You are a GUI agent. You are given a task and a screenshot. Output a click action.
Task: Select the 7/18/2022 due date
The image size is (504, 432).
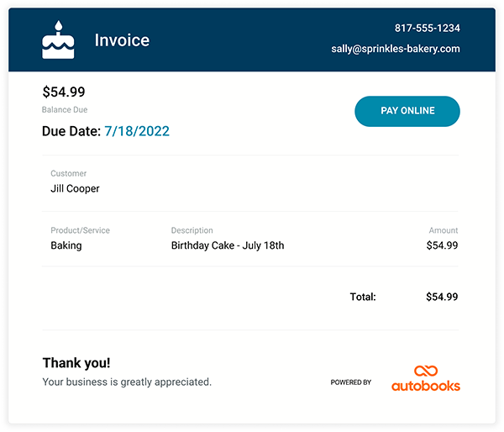pos(137,131)
